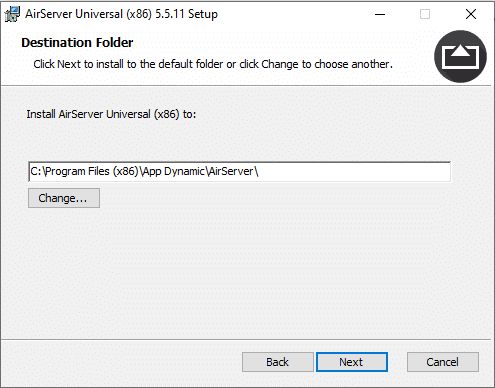495x388 pixels.
Task: Click empty space to the right of the path text
Action: coord(353,172)
